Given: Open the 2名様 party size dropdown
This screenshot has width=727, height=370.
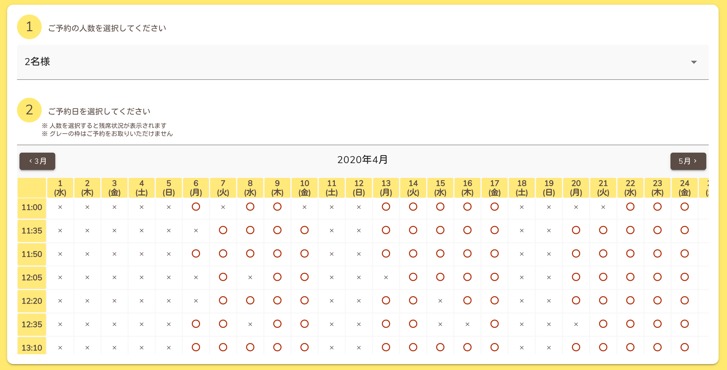Looking at the screenshot, I should (363, 62).
